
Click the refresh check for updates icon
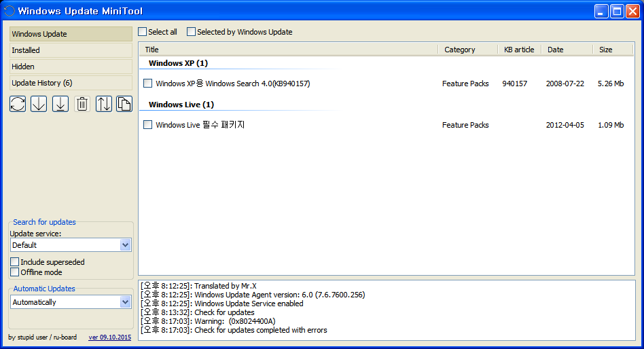pos(18,104)
